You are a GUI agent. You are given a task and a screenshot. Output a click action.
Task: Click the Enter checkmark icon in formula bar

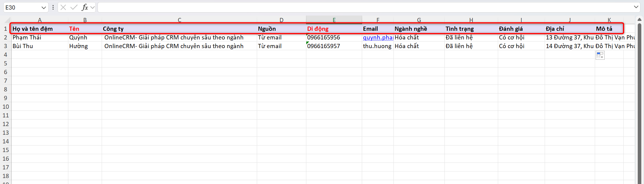click(74, 7)
